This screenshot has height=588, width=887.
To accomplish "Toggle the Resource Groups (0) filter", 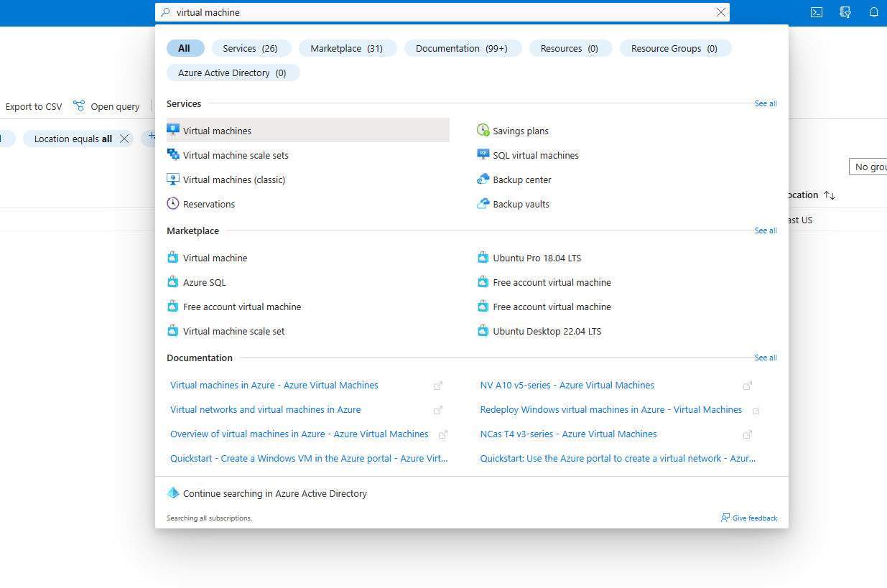I will pyautogui.click(x=675, y=48).
